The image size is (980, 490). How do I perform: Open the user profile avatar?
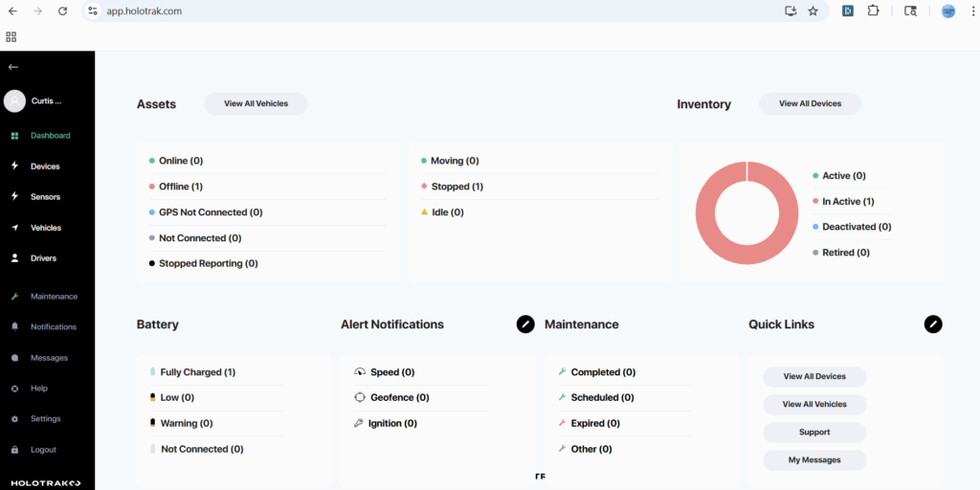tap(14, 100)
